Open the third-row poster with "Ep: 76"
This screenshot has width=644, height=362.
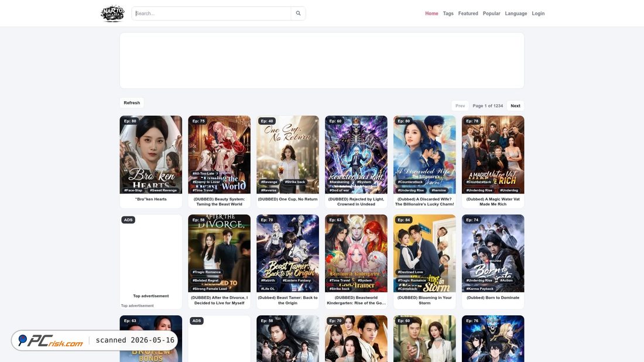click(493, 339)
